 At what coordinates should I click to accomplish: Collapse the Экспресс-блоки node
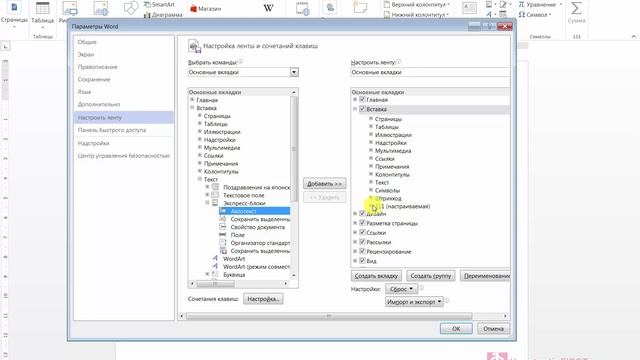(207, 203)
